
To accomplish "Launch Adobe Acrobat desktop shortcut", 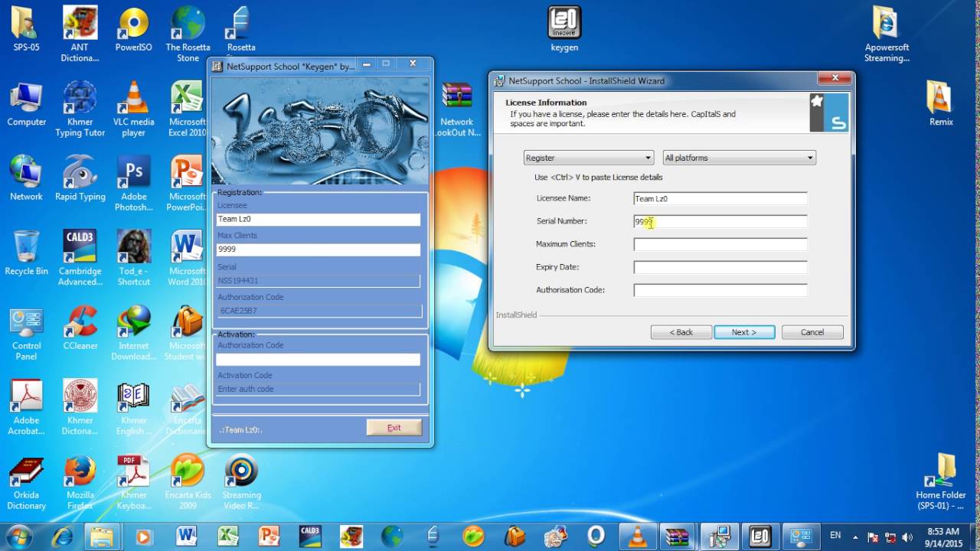I will [x=26, y=407].
